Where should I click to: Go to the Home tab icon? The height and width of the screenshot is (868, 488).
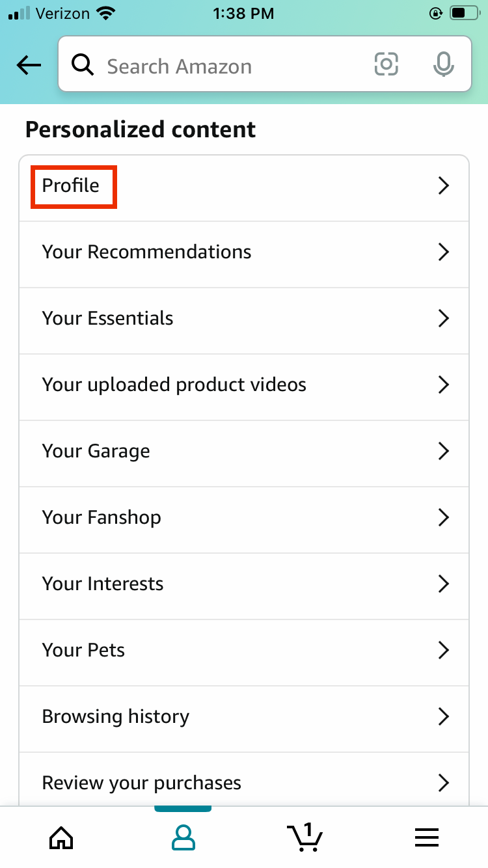[61, 837]
